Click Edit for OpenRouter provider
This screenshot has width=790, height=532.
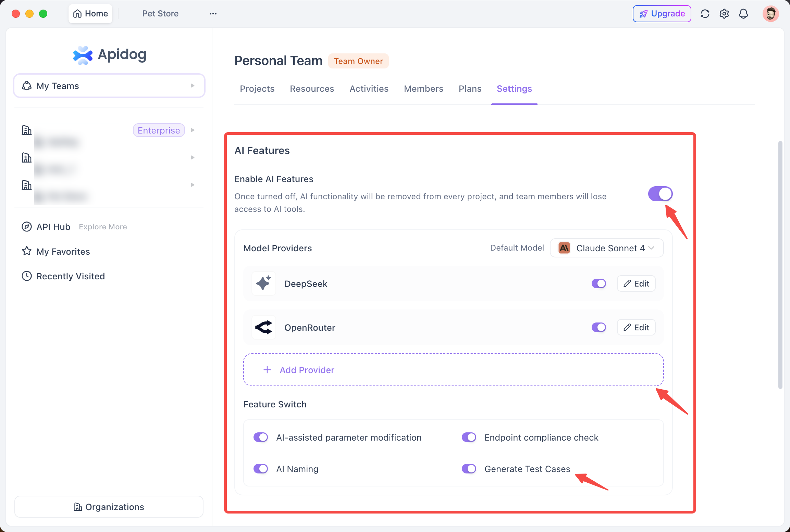[x=636, y=327]
